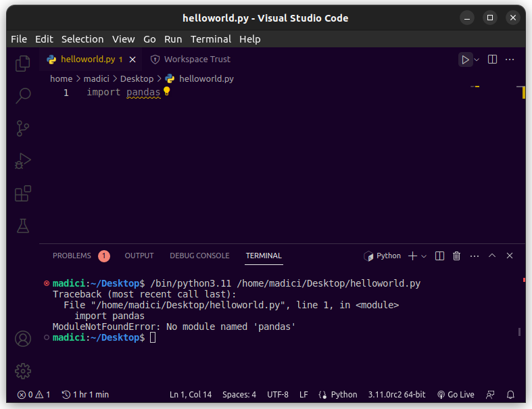Click the ModuleNotFoundError line in terminal
This screenshot has height=409, width=532.
click(x=174, y=327)
